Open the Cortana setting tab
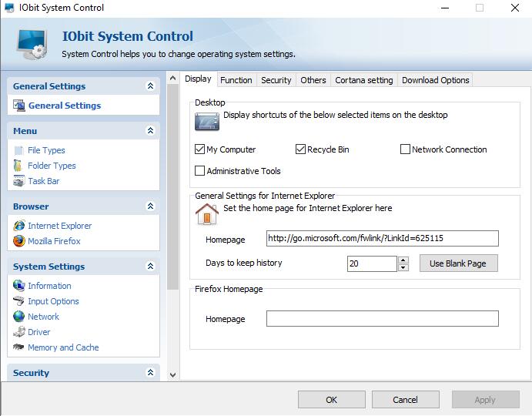The height and width of the screenshot is (416, 532). 363,80
